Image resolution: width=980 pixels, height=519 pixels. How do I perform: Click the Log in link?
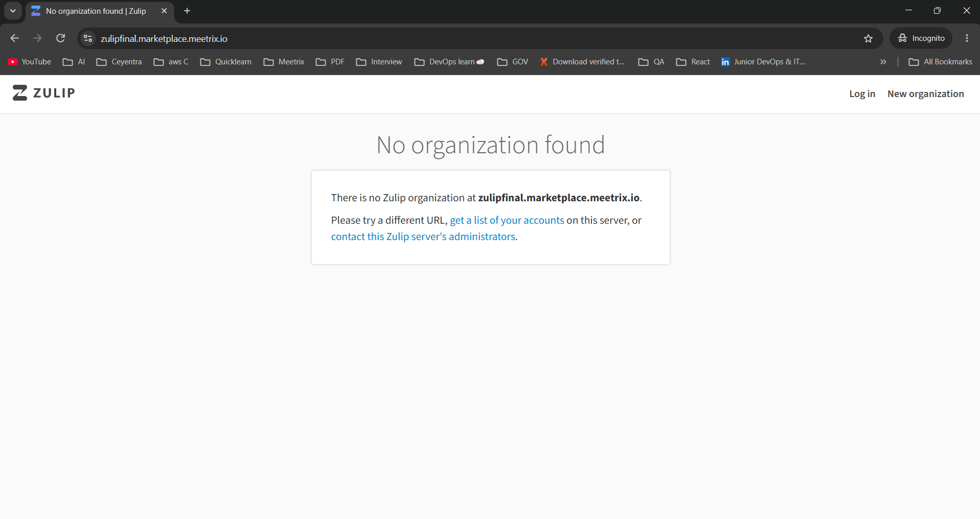[x=862, y=94]
